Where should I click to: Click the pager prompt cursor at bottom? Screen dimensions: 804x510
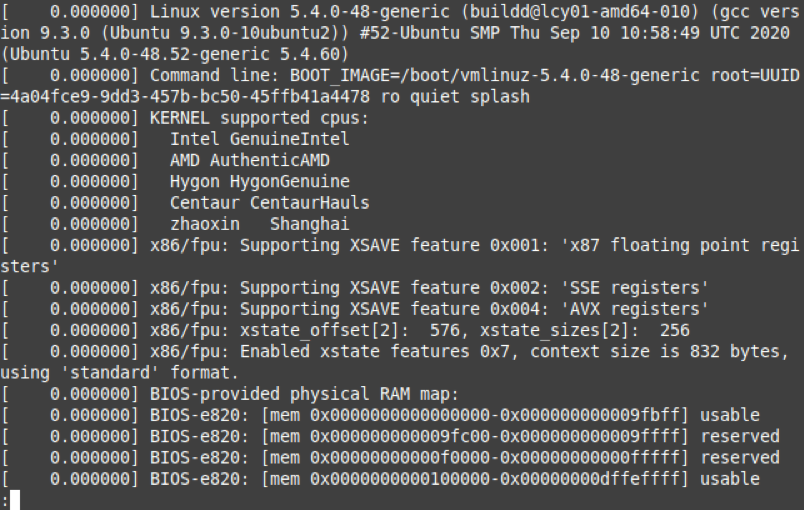click(x=14, y=499)
